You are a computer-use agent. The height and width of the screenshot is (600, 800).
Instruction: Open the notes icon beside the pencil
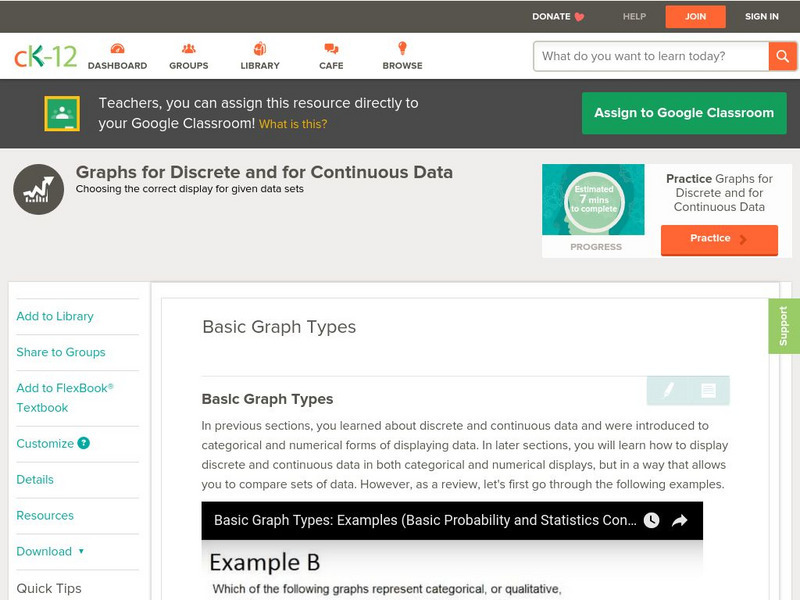coord(708,390)
